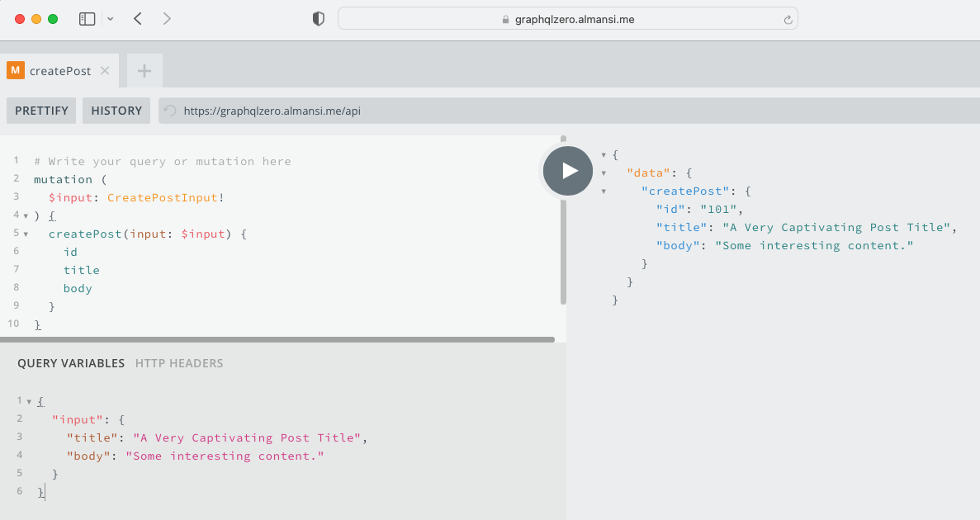
Task: Open a new playground tab with the plus icon
Action: click(x=144, y=71)
